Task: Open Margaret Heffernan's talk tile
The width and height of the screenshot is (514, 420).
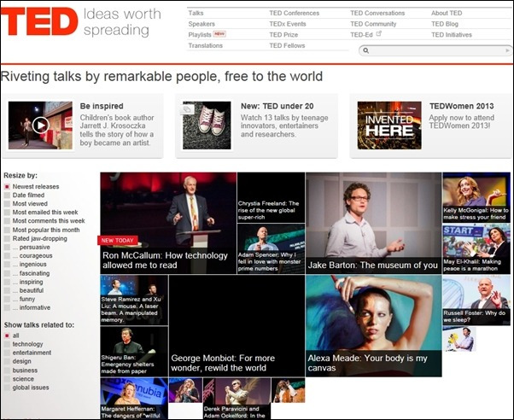Action: click(134, 399)
